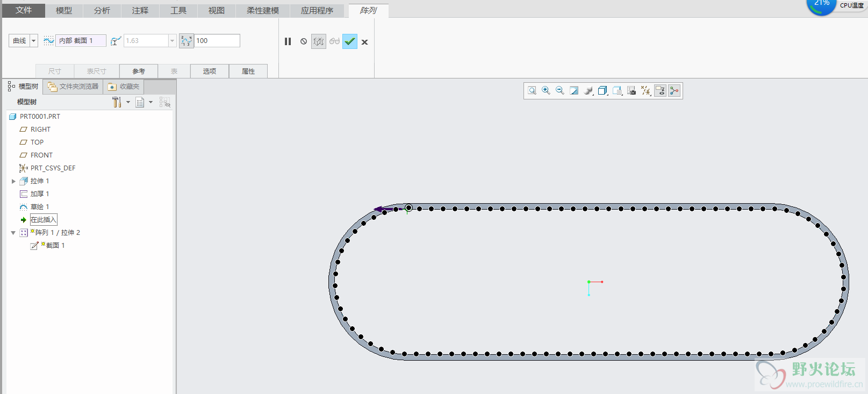Open datum display filters icon
The width and height of the screenshot is (868, 394).
(x=645, y=91)
